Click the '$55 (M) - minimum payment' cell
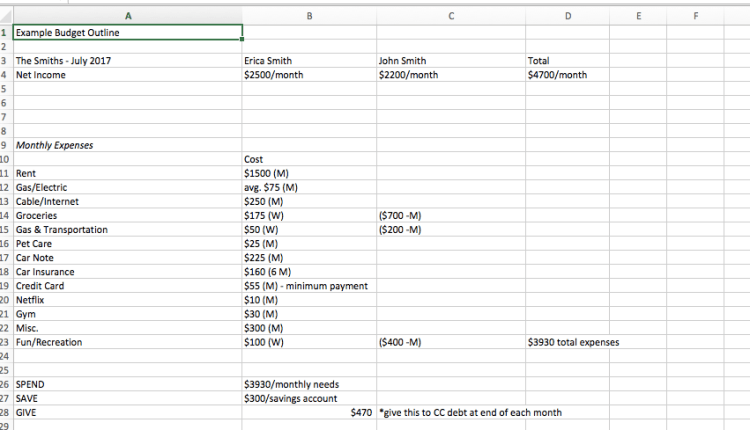750x430 pixels. pyautogui.click(x=309, y=285)
